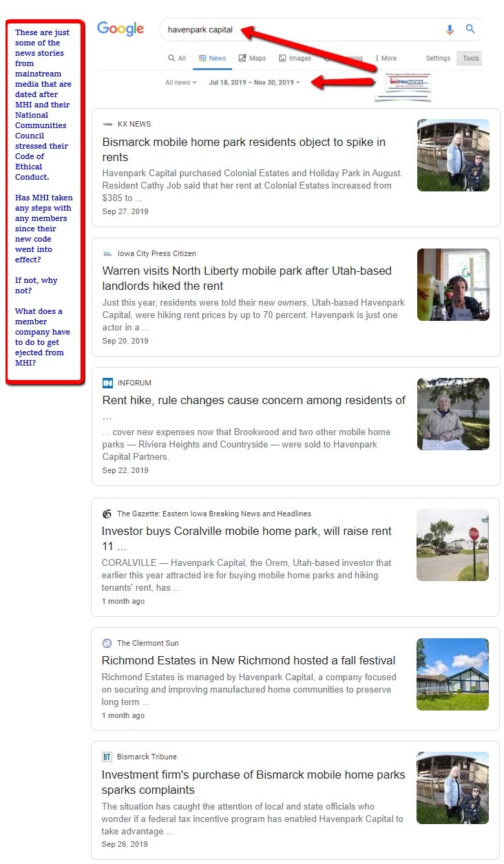Open the Images tab
Screen dimensions: 504x864
(295, 59)
